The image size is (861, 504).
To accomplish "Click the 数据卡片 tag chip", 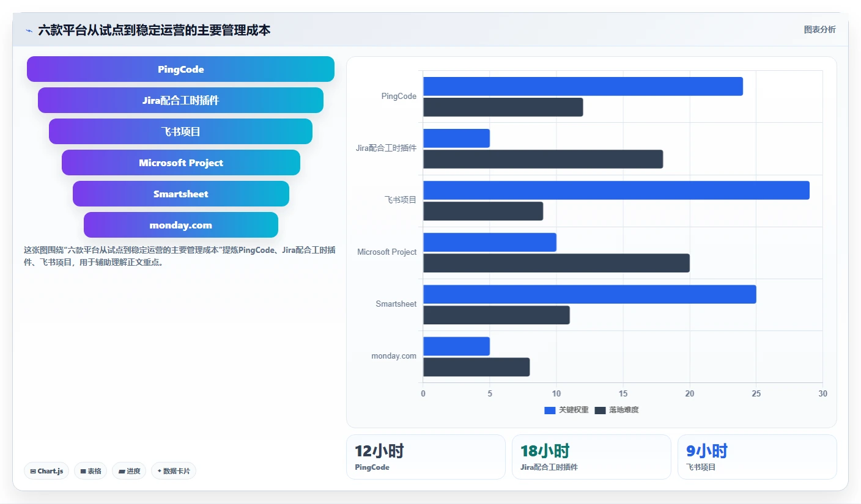I will click(x=174, y=471).
